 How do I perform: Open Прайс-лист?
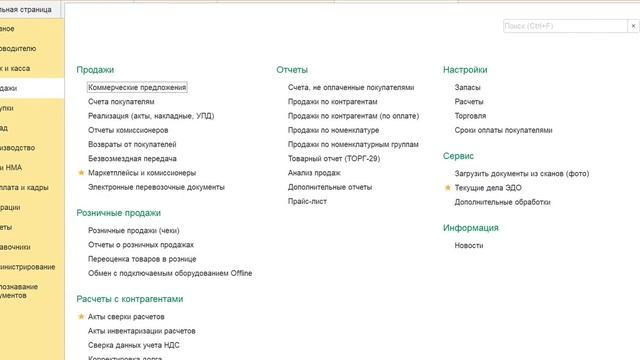(307, 202)
